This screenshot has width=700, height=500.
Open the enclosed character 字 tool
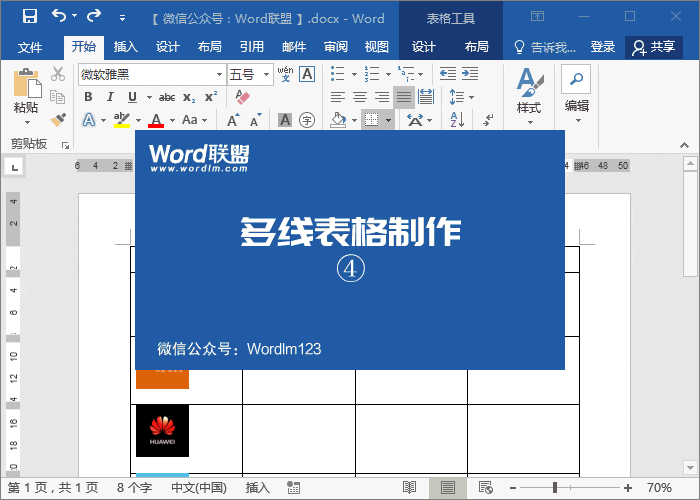pyautogui.click(x=307, y=120)
